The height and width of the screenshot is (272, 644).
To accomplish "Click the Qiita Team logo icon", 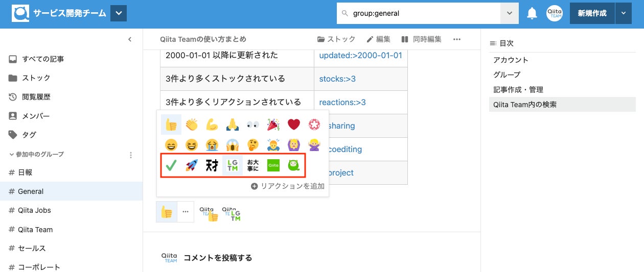I will coord(21,13).
